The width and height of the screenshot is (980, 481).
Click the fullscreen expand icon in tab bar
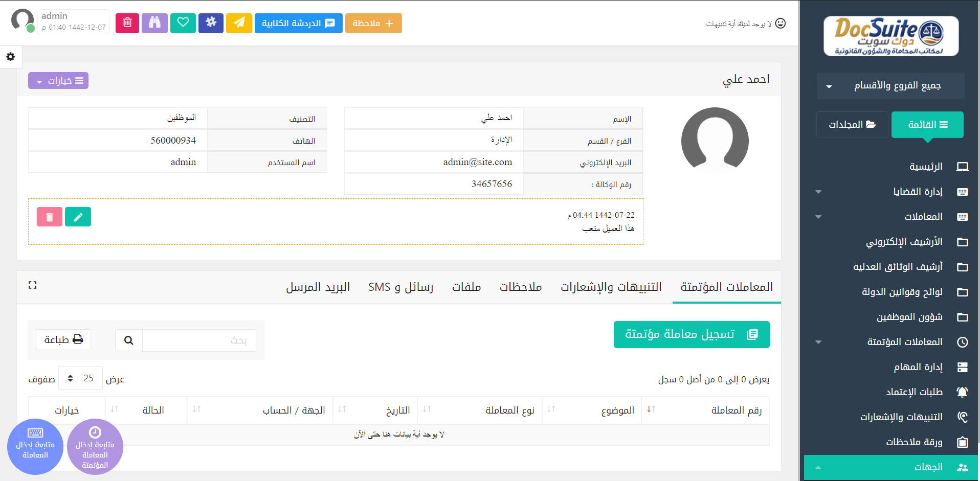33,285
